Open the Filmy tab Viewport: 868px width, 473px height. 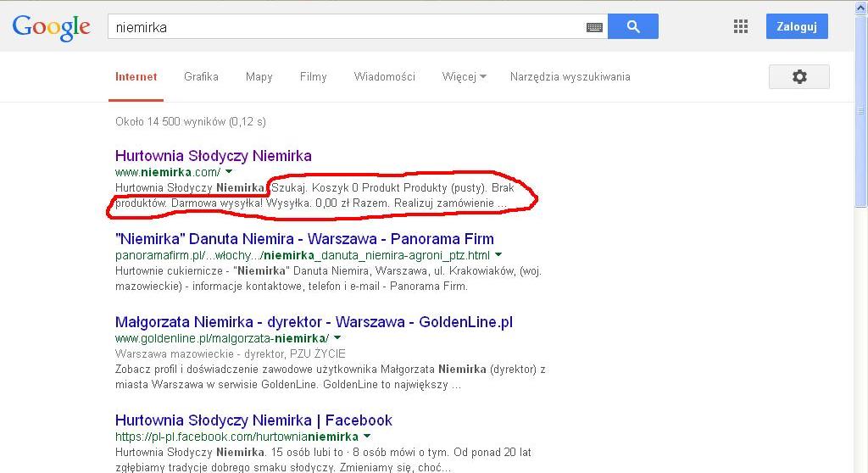[x=314, y=77]
